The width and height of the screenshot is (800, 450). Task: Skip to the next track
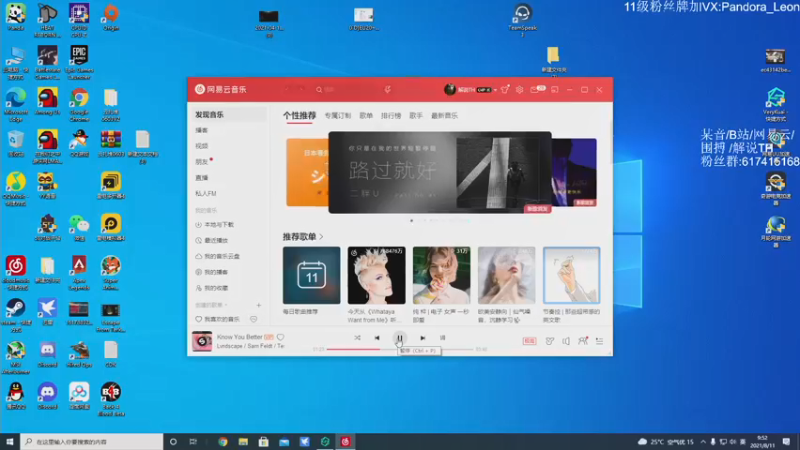(422, 338)
